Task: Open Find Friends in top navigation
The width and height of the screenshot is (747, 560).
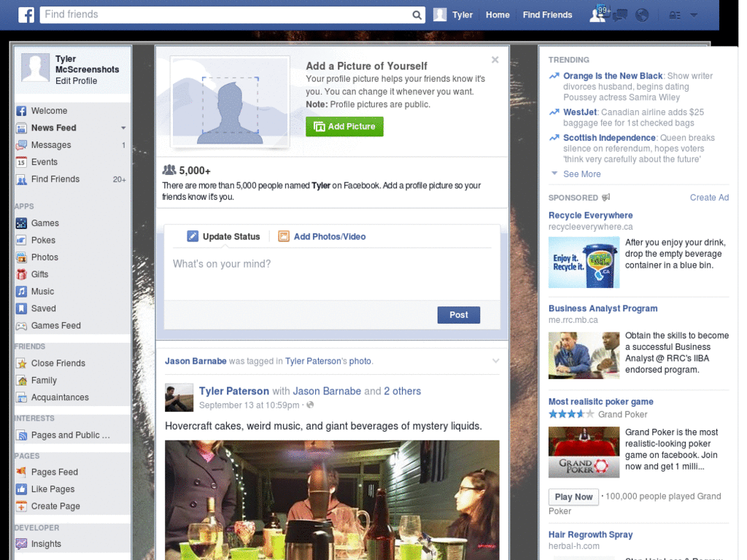Action: pyautogui.click(x=547, y=15)
